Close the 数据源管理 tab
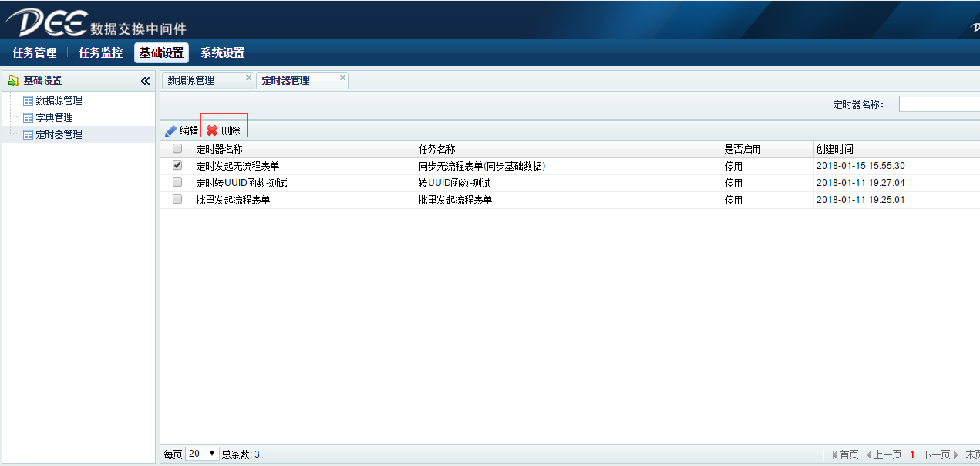This screenshot has width=980, height=466. [x=248, y=77]
